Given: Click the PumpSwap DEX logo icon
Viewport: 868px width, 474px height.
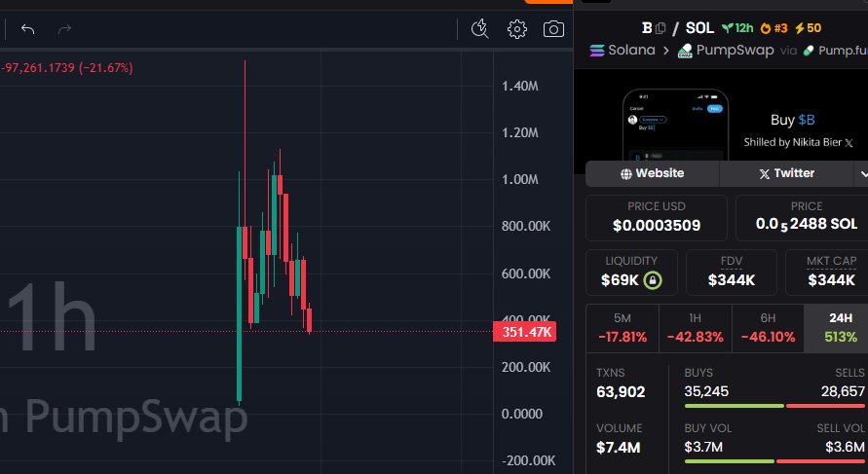Looking at the screenshot, I should (686, 51).
